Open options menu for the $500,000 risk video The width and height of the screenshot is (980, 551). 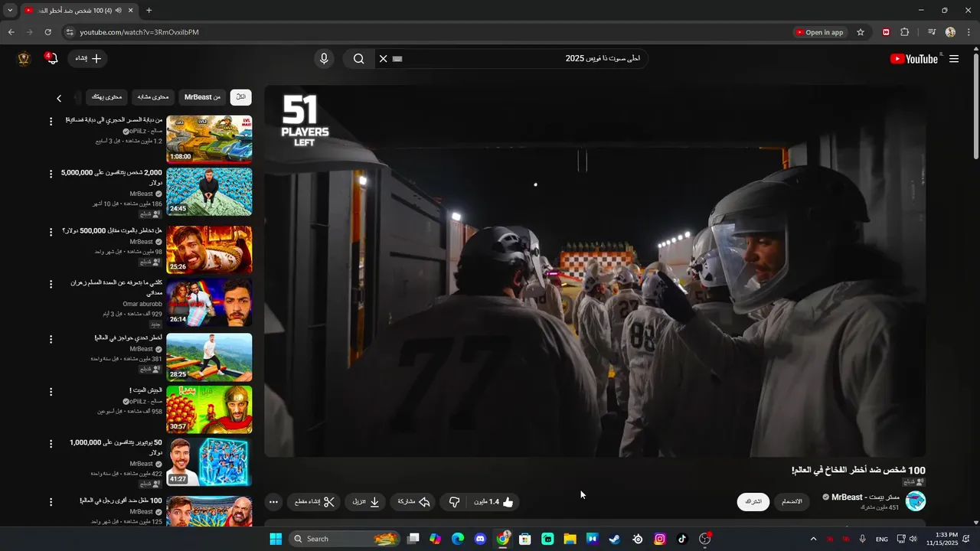[x=51, y=232]
